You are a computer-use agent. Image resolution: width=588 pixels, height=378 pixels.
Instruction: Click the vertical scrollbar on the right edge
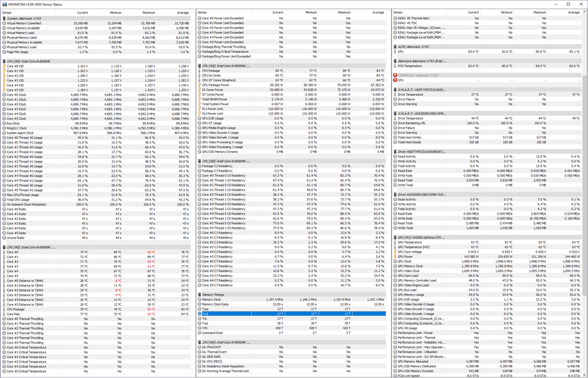pyautogui.click(x=584, y=176)
